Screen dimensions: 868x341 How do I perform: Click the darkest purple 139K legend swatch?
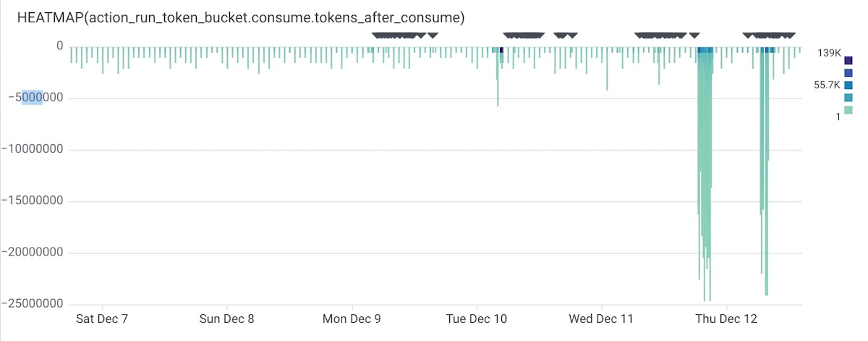pos(848,61)
